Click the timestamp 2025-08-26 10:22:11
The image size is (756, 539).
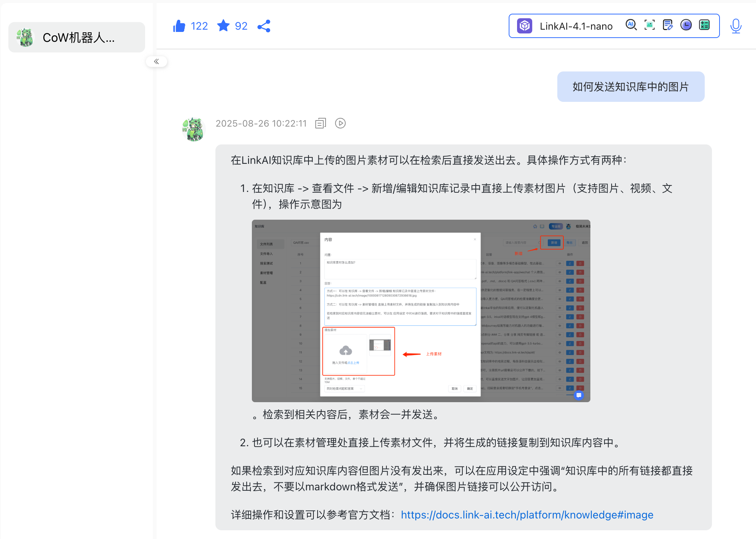click(x=261, y=124)
